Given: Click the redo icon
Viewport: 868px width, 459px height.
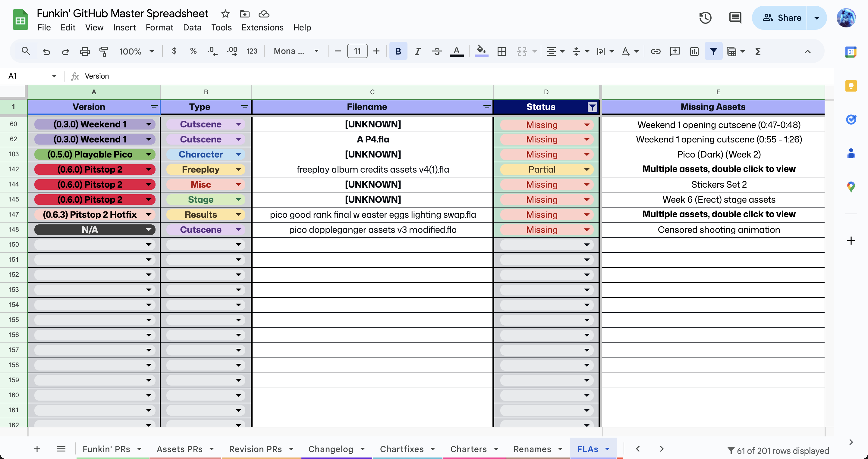Looking at the screenshot, I should coord(65,51).
